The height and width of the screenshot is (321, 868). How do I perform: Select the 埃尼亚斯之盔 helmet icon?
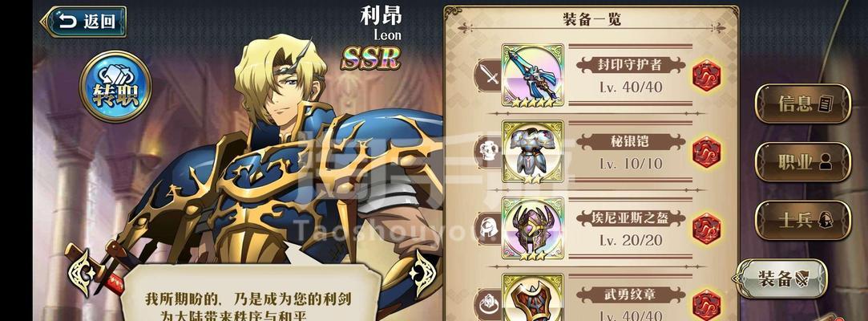tap(532, 229)
